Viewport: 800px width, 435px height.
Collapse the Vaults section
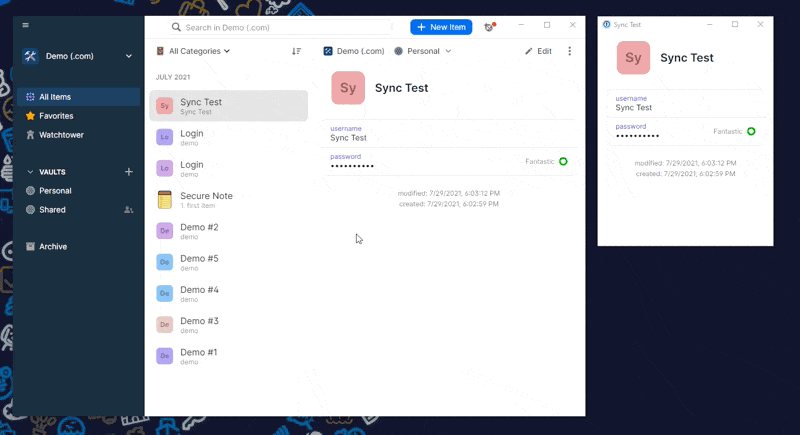coord(30,172)
